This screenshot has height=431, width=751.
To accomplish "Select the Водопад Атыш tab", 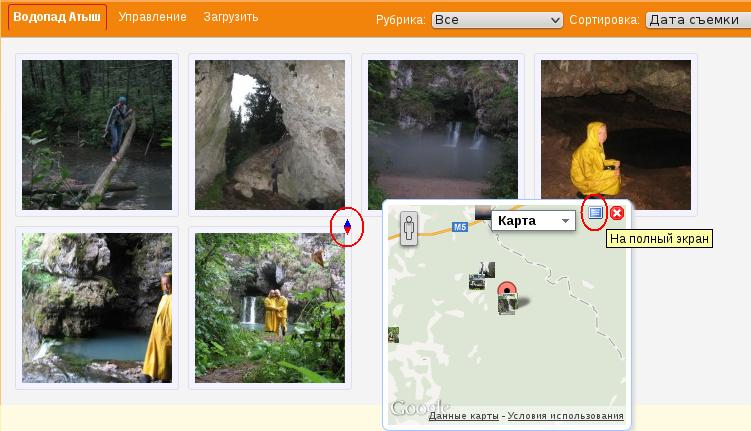I will tap(57, 17).
